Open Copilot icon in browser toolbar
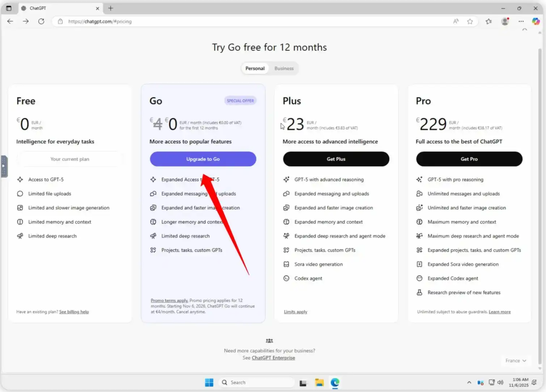The image size is (546, 392). click(536, 21)
